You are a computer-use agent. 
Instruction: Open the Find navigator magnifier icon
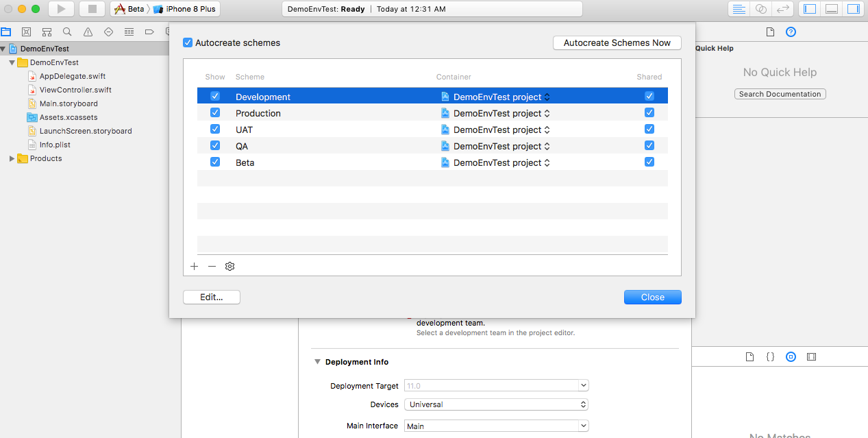[67, 32]
